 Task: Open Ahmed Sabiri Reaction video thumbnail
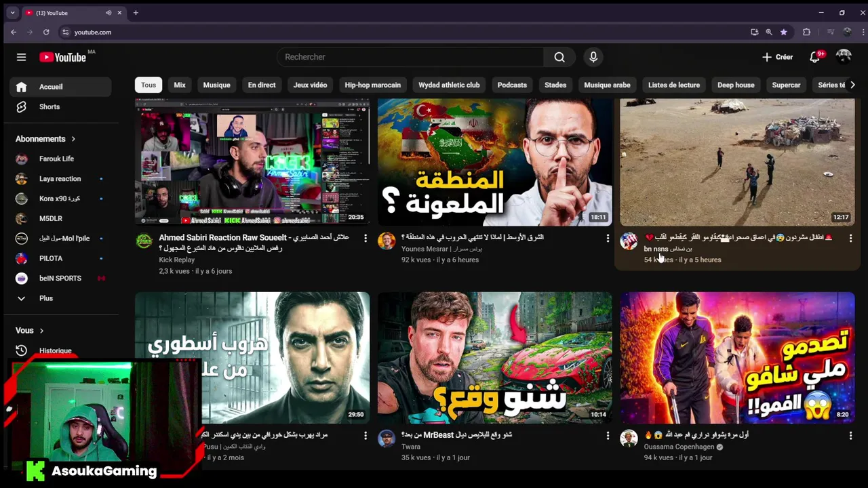pyautogui.click(x=252, y=162)
